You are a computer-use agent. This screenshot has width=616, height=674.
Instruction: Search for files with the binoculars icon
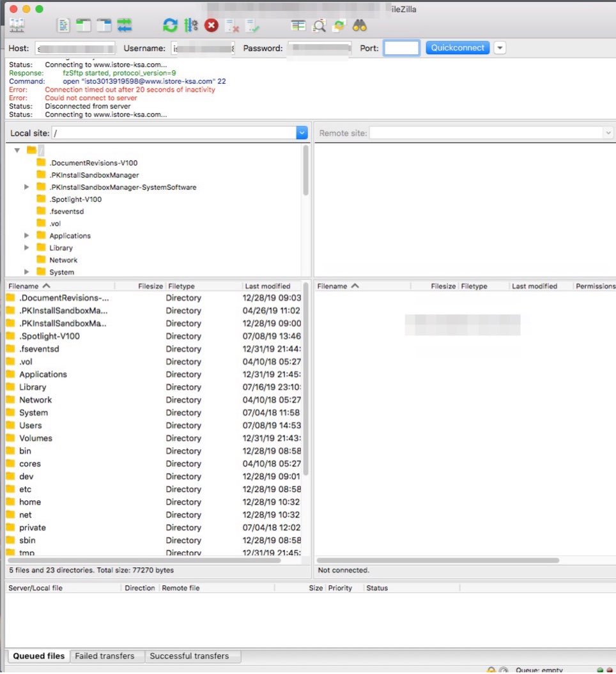[x=359, y=26]
